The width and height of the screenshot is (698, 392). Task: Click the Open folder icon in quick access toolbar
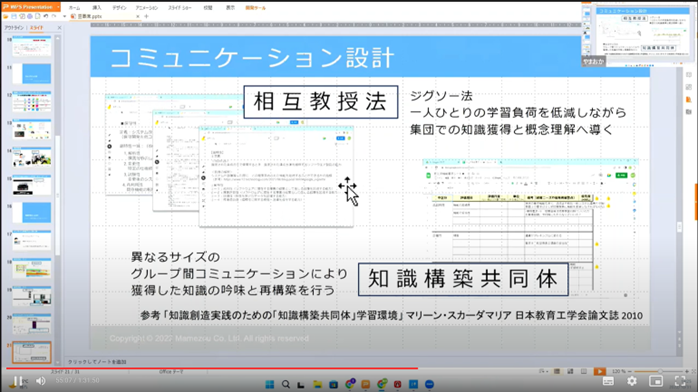(6, 16)
